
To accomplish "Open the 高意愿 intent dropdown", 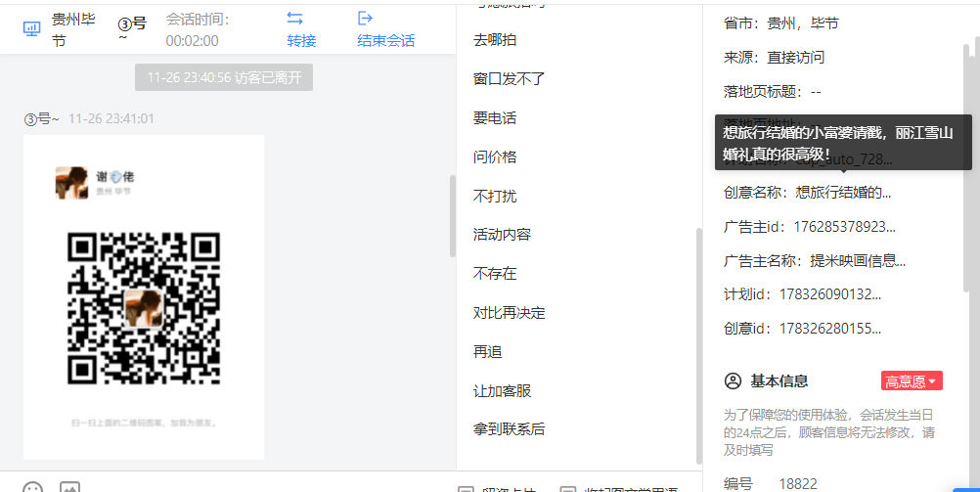I will pos(912,380).
